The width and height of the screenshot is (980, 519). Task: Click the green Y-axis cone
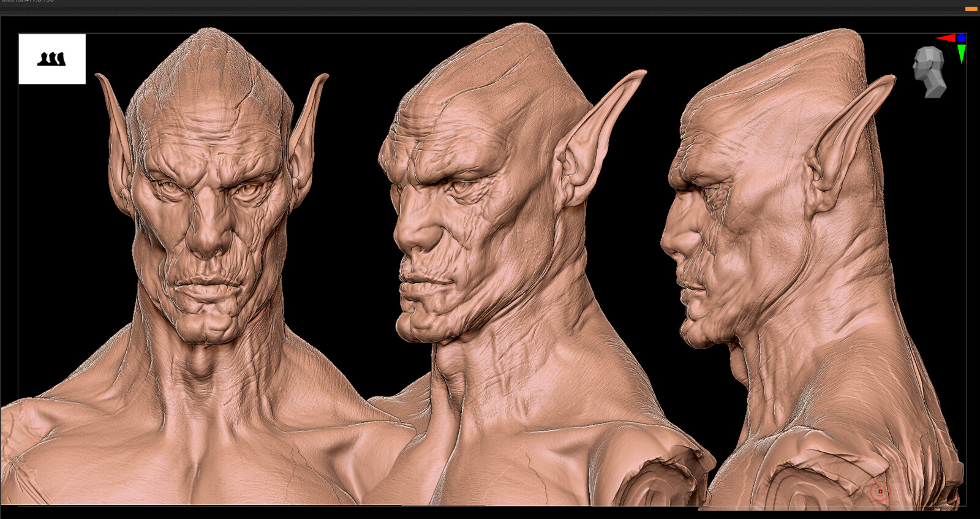click(x=962, y=54)
